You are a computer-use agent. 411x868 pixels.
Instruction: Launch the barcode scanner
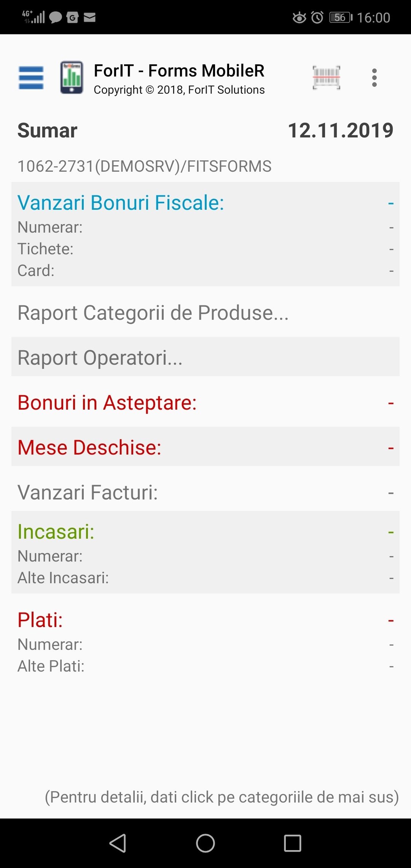[x=326, y=78]
